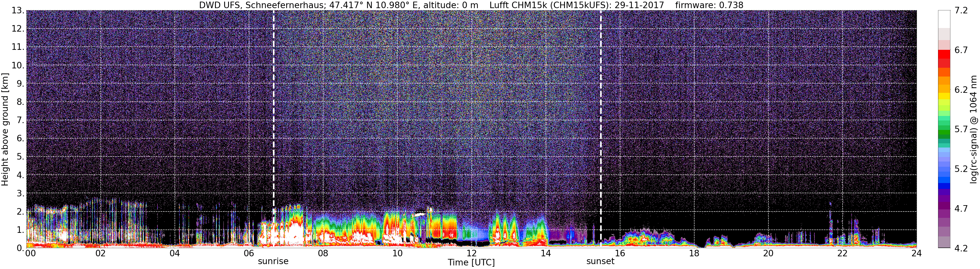Click the time axis tick '10'

click(397, 253)
